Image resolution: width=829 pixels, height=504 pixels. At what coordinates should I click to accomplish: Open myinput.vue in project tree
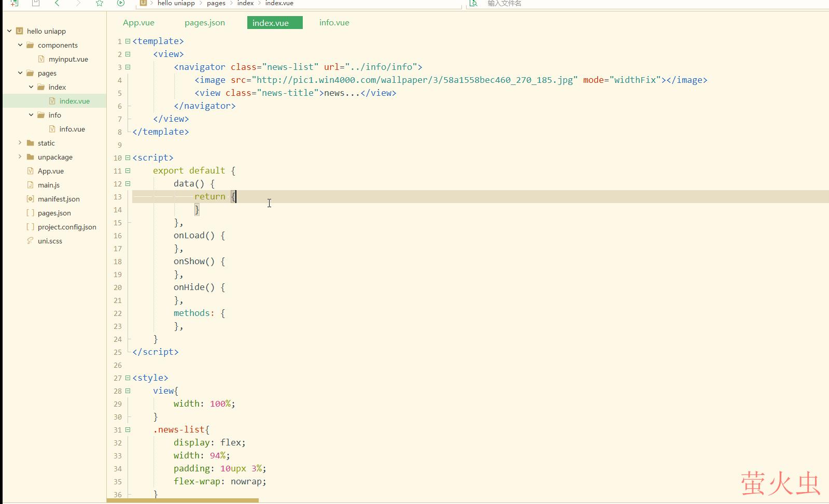[x=68, y=59]
